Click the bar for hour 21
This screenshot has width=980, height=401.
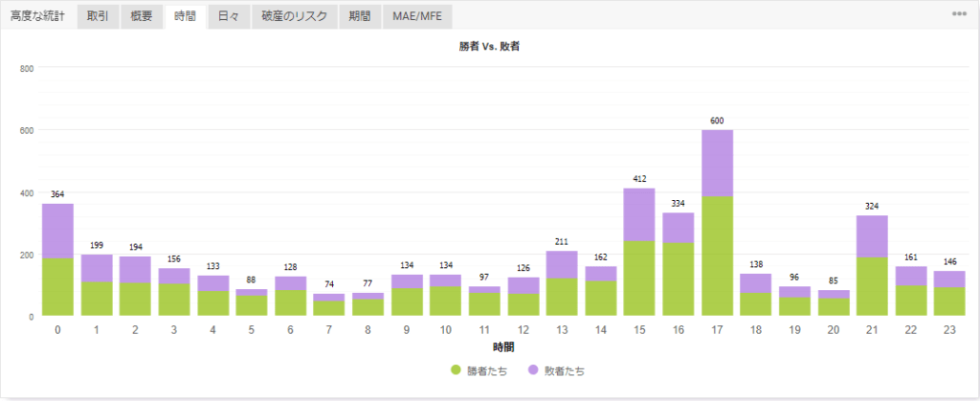pyautogui.click(x=872, y=265)
